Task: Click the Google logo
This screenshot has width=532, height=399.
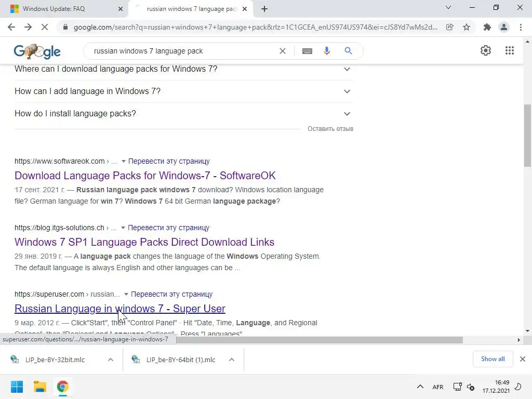Action: pos(37,51)
